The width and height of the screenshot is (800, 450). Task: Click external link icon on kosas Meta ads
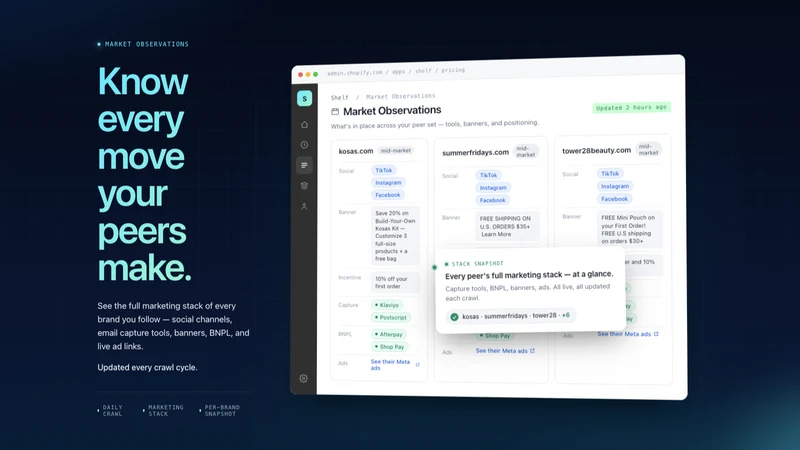[417, 365]
